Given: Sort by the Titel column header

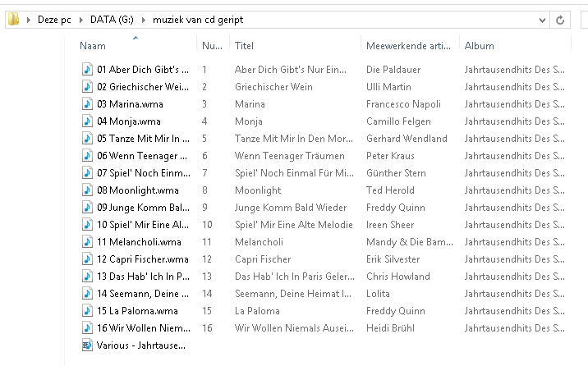Looking at the screenshot, I should point(244,46).
